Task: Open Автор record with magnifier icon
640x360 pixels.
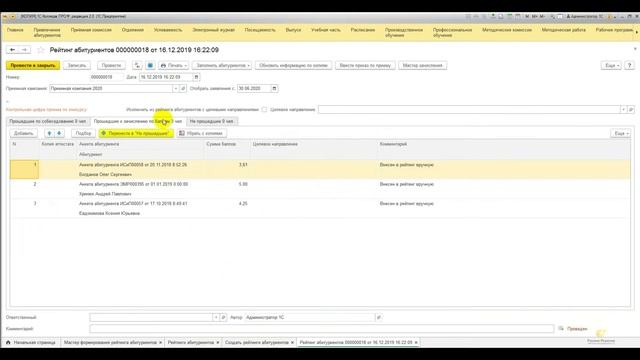Action: 378,317
